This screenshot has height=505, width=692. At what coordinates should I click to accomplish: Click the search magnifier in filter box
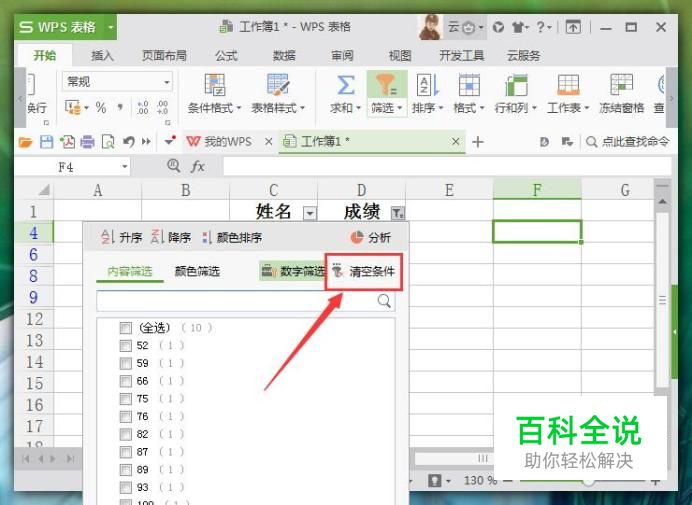tap(384, 301)
